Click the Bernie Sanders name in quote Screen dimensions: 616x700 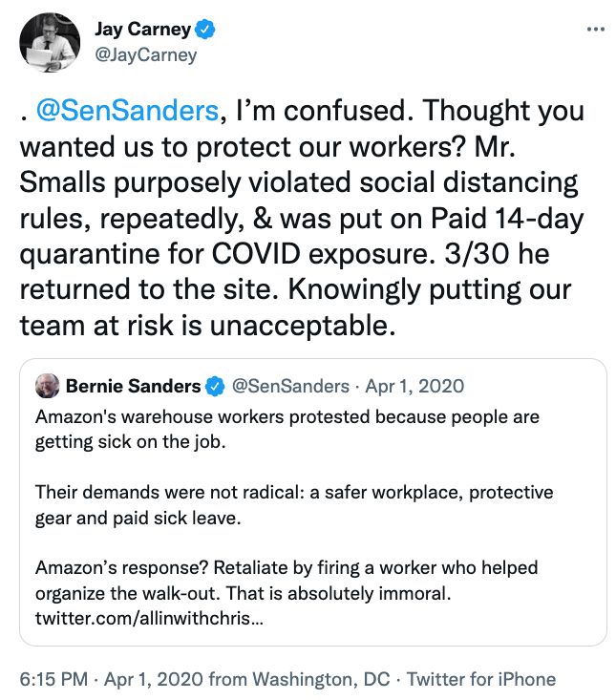pyautogui.click(x=133, y=387)
